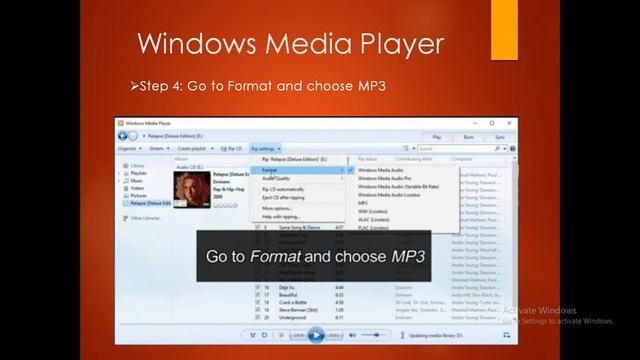
Task: Select Pictures in the navigation pane
Action: 135,196
